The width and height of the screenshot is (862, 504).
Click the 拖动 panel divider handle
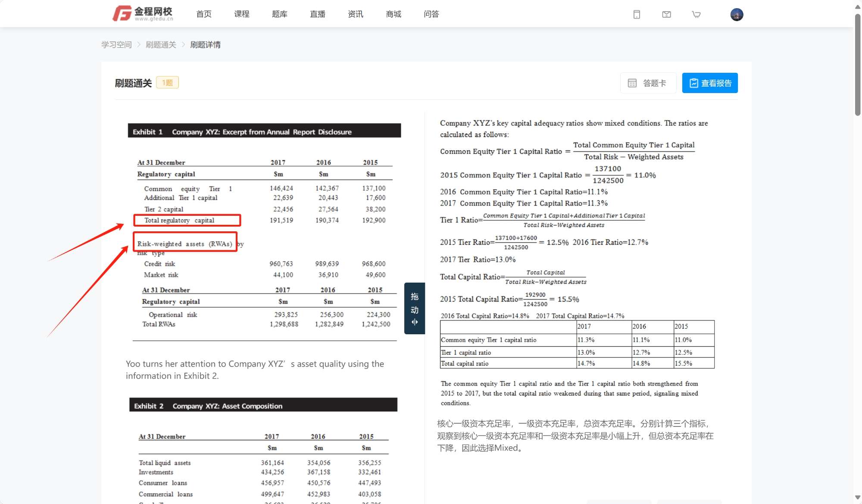pos(414,308)
